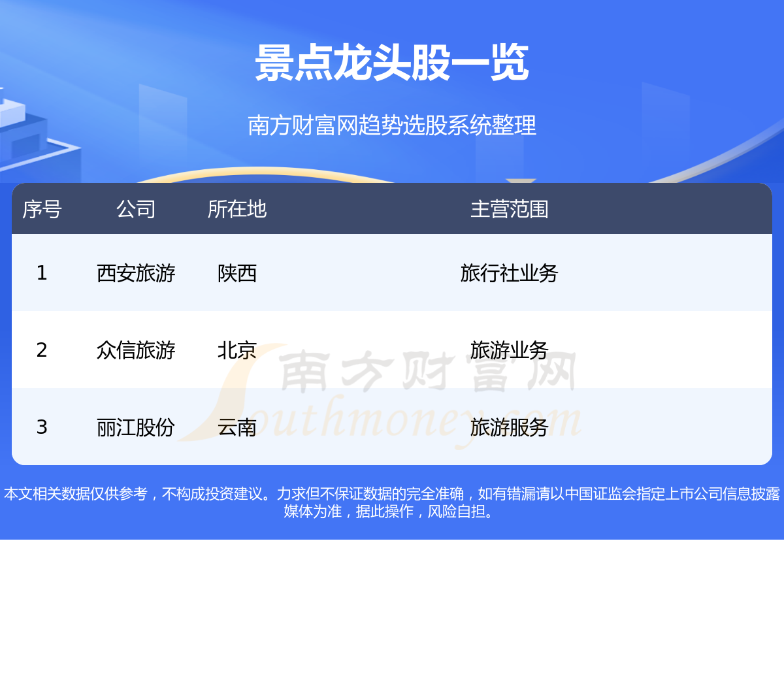Screen dimensions: 784x686
Task: Select the 旅行社业务 cell
Action: click(510, 272)
